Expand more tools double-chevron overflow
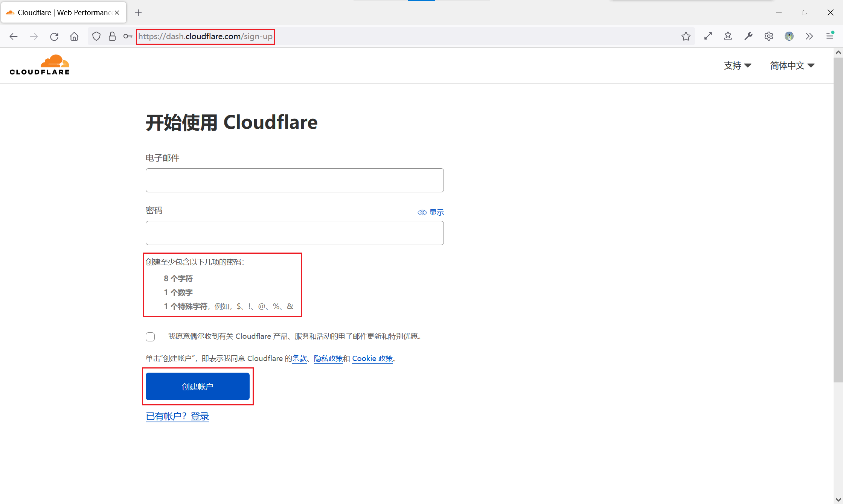This screenshot has height=504, width=843. click(809, 37)
